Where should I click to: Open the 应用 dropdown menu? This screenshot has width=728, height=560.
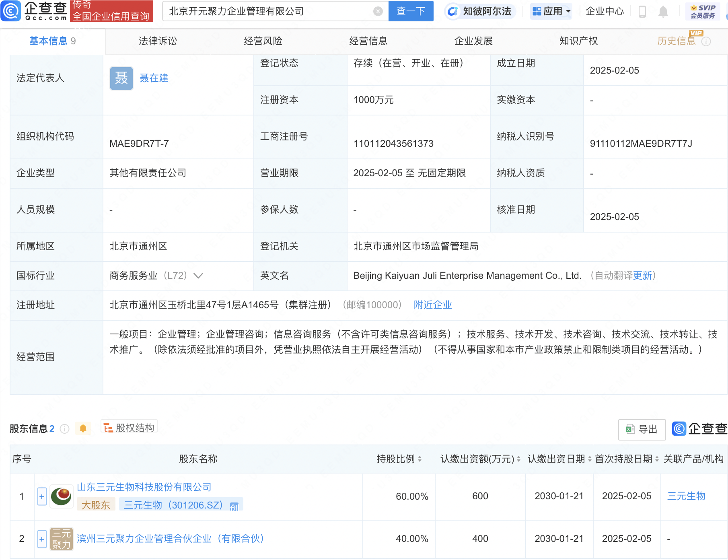click(551, 11)
